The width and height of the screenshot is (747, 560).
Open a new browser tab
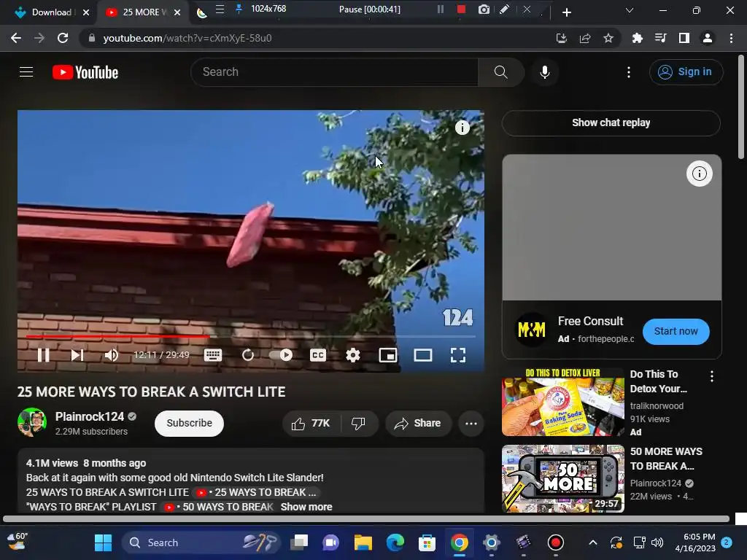[x=566, y=12]
